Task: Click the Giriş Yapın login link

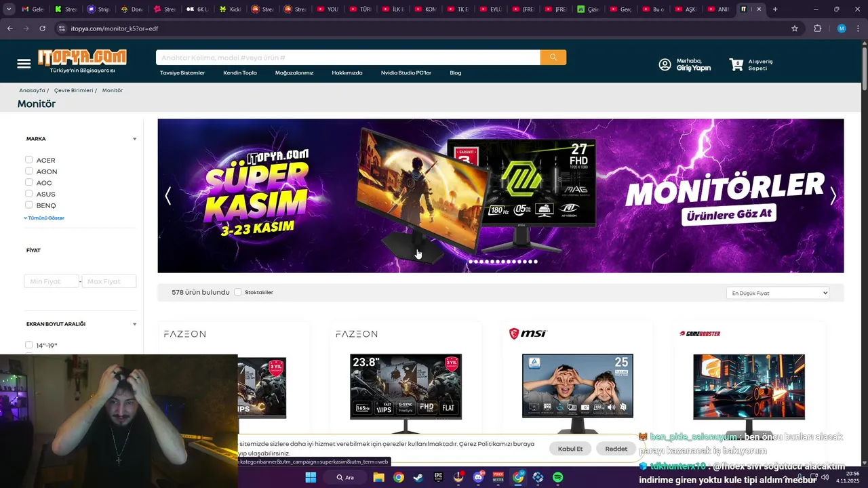Action: point(694,68)
